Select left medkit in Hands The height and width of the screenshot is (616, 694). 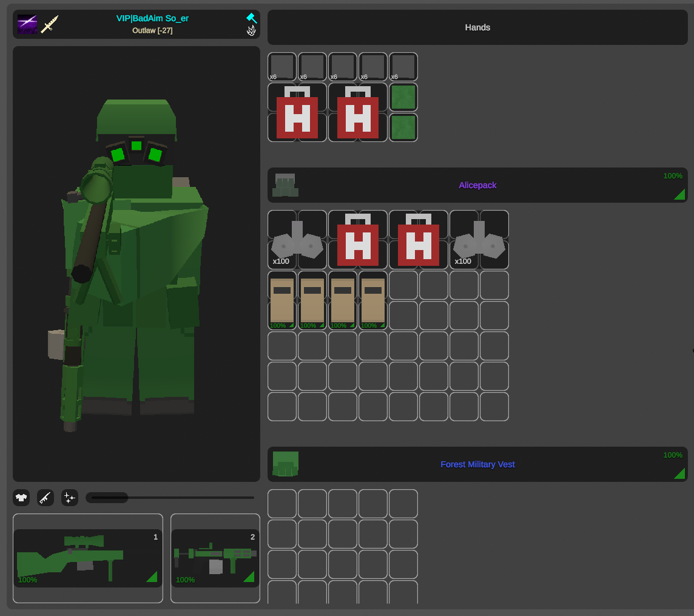tap(297, 112)
